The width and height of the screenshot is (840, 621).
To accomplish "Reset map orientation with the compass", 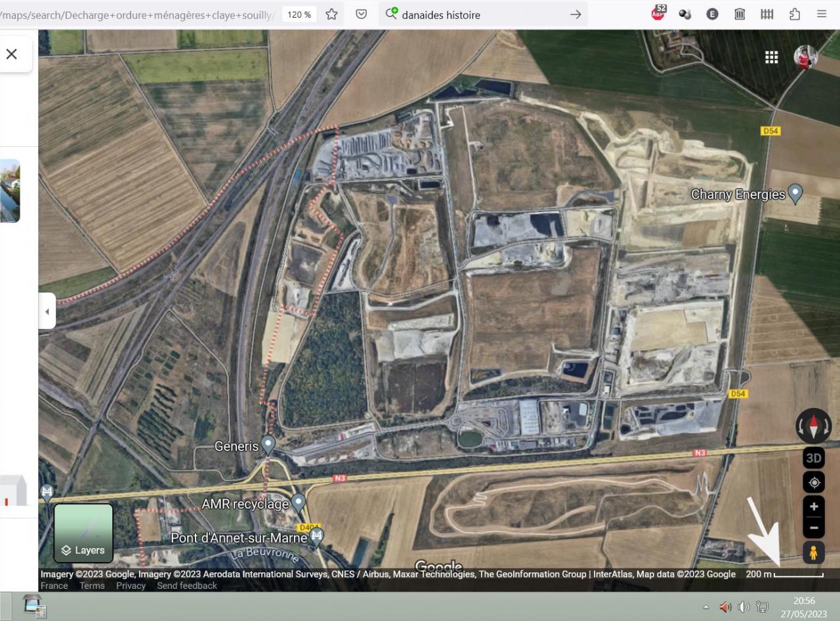I will (x=814, y=426).
